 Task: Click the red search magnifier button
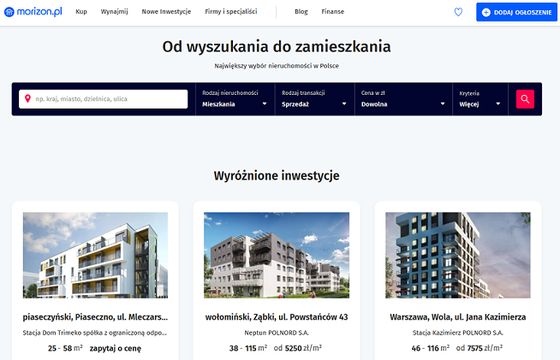[x=525, y=99]
